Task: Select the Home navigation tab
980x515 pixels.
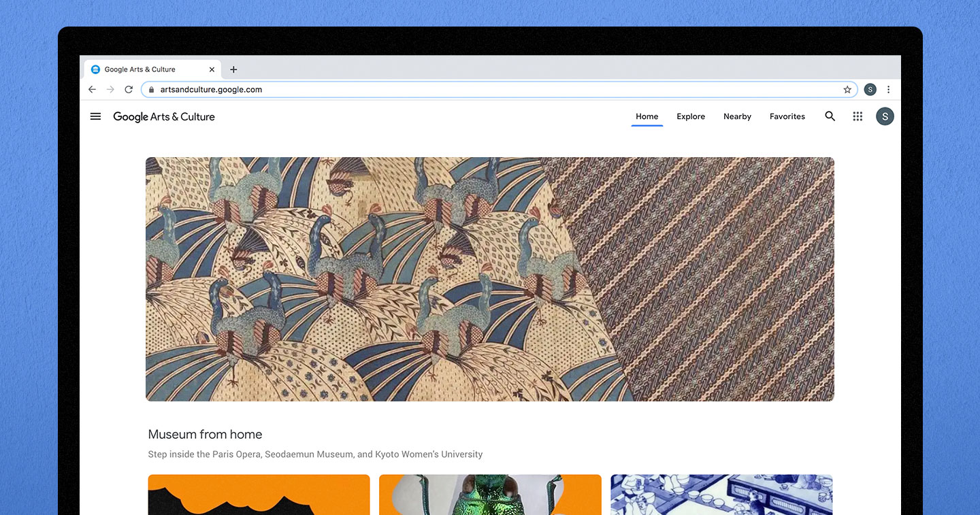Action: tap(647, 116)
